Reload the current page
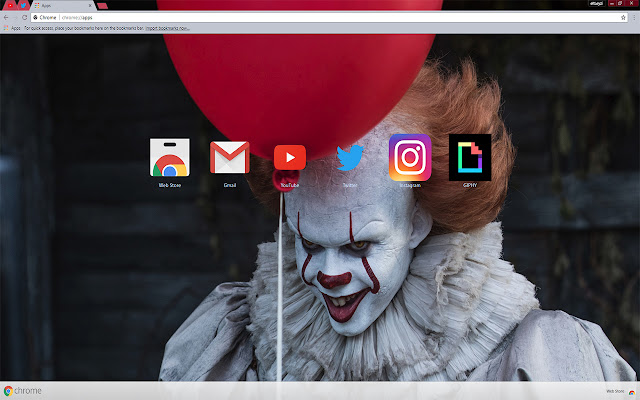The height and width of the screenshot is (400, 640). [24, 18]
